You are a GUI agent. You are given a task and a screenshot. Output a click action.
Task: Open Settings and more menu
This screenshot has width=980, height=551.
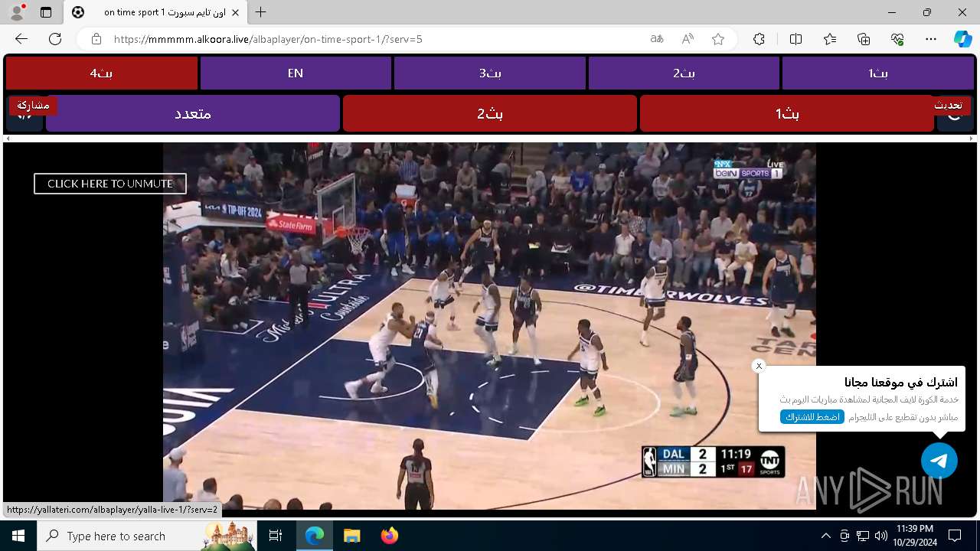pyautogui.click(x=931, y=39)
